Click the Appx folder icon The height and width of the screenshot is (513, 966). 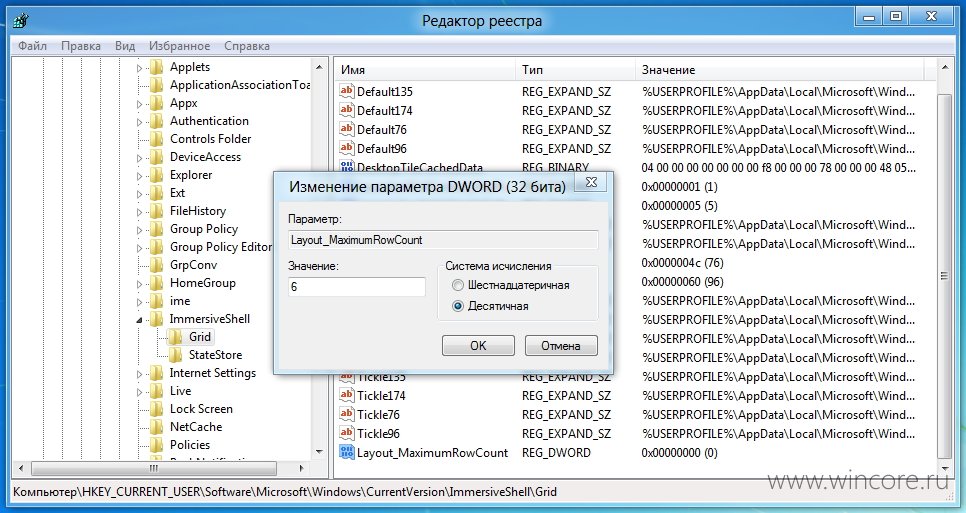click(157, 103)
